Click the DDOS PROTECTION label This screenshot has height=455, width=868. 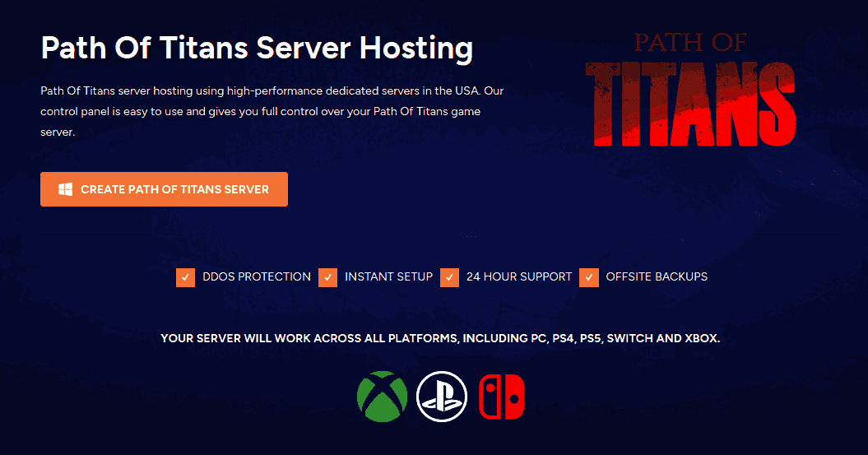click(257, 277)
